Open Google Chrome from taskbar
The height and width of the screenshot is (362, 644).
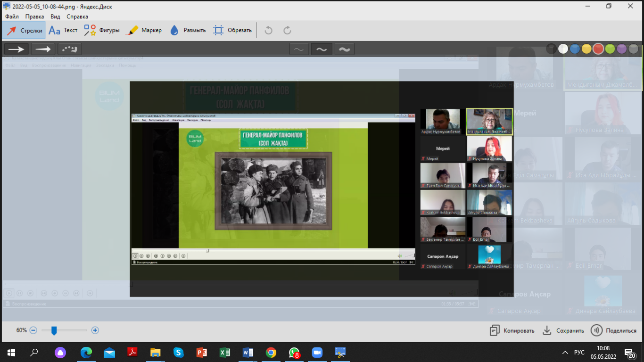[271, 352]
